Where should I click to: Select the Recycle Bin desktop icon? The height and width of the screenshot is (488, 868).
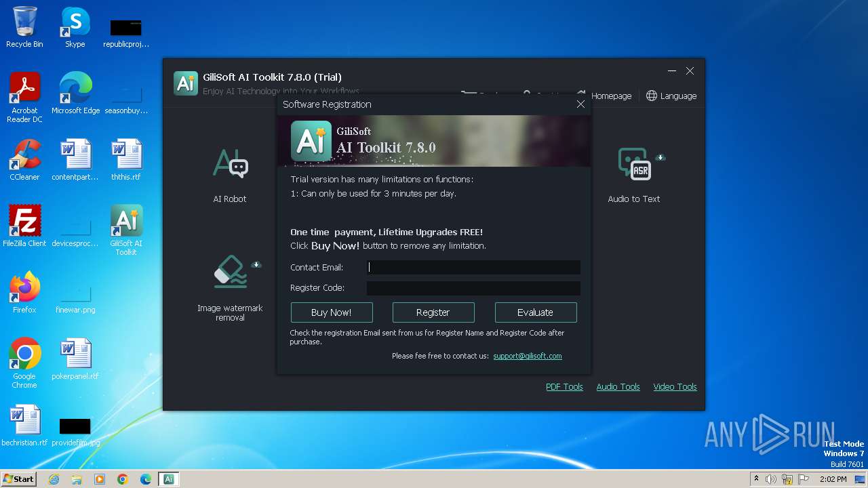24,27
